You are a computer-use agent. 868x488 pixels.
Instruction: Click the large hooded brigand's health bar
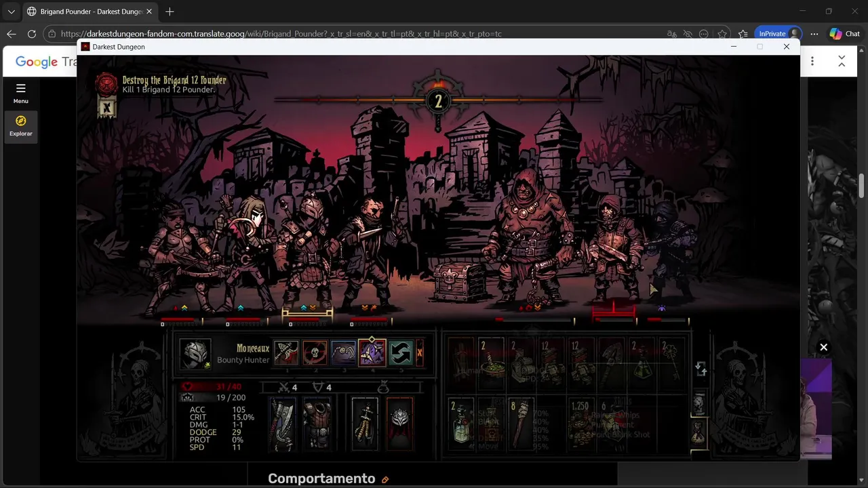pos(534,319)
